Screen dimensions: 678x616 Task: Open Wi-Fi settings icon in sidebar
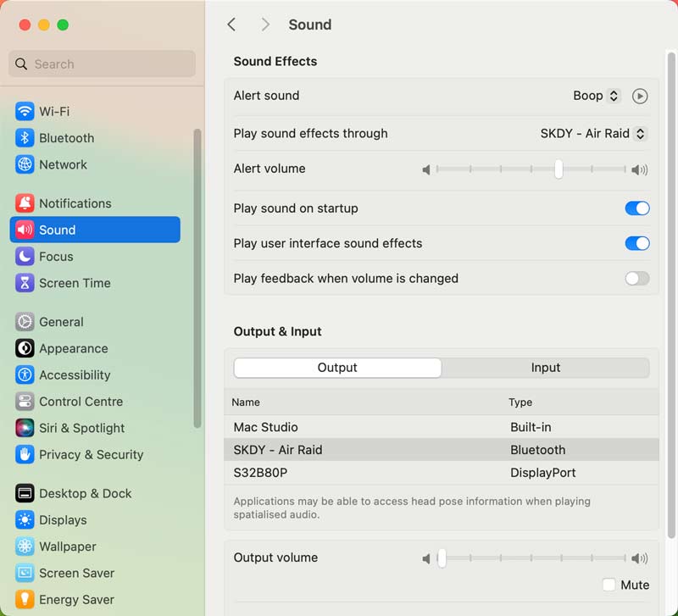[x=25, y=111]
